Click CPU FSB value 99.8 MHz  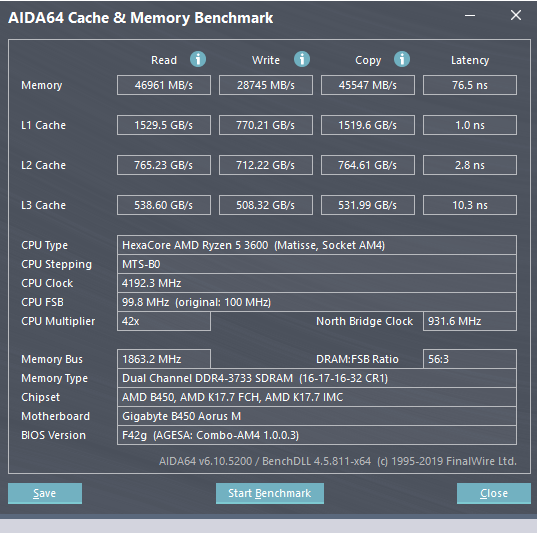coord(317,302)
